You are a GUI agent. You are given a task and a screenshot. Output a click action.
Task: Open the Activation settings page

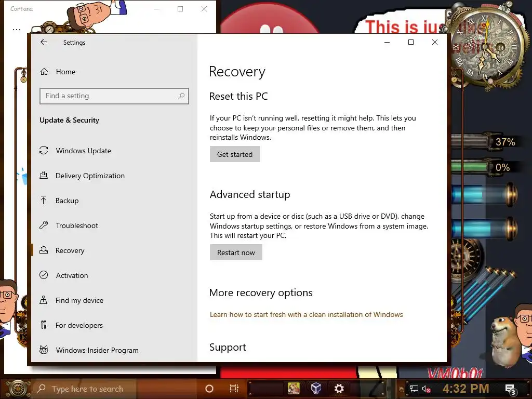pyautogui.click(x=72, y=275)
